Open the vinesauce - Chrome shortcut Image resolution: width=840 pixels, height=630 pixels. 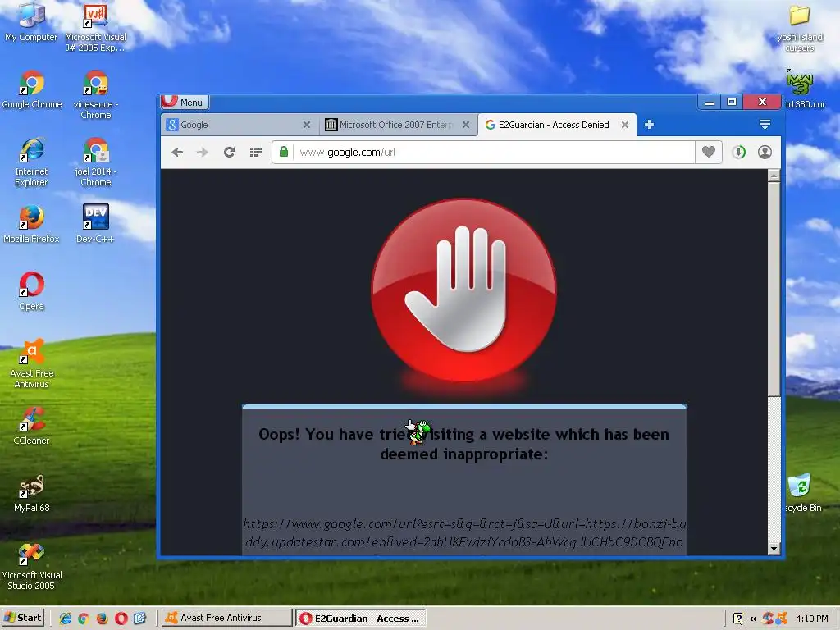[95, 94]
